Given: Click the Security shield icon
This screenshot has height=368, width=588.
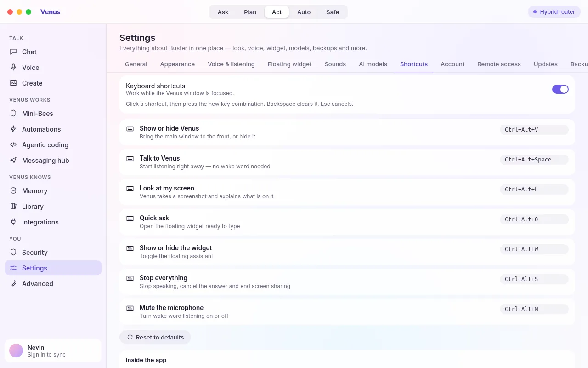Looking at the screenshot, I should coord(13,253).
